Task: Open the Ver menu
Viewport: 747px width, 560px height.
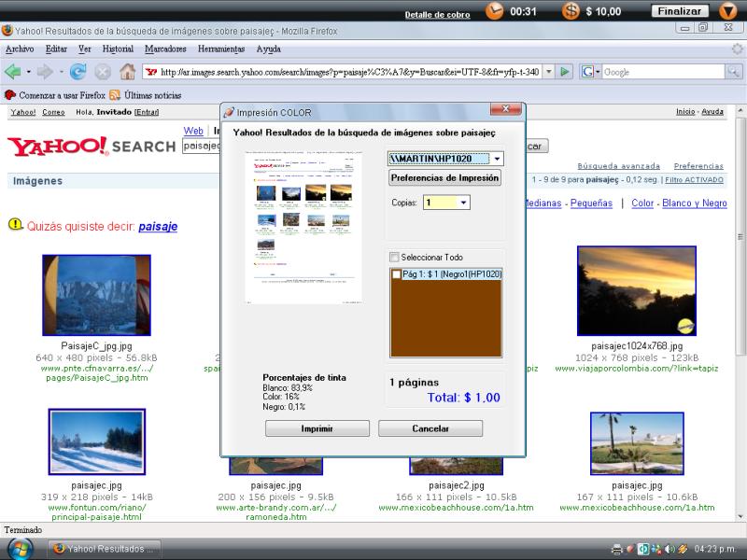Action: [85, 49]
